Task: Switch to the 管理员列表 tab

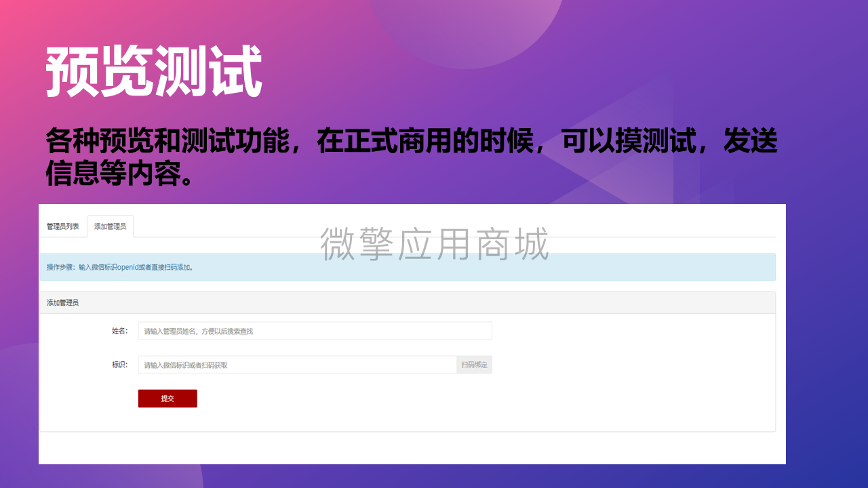Action: 63,226
